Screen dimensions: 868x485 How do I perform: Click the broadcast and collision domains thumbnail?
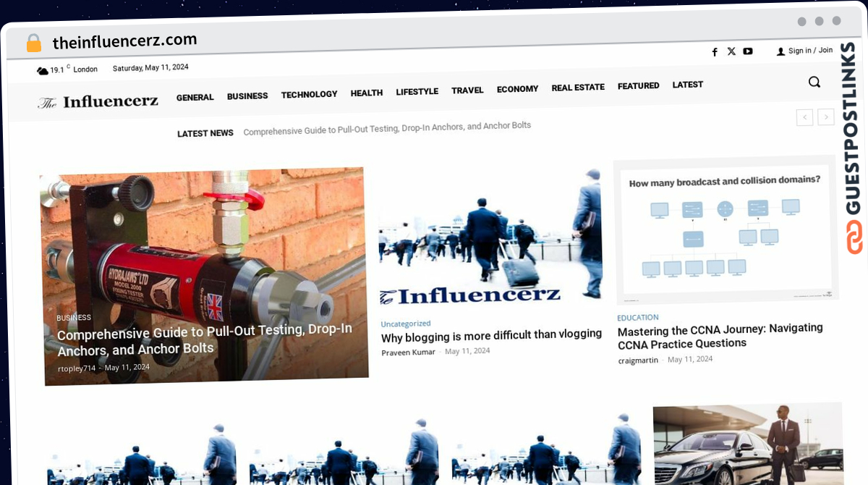coord(726,231)
